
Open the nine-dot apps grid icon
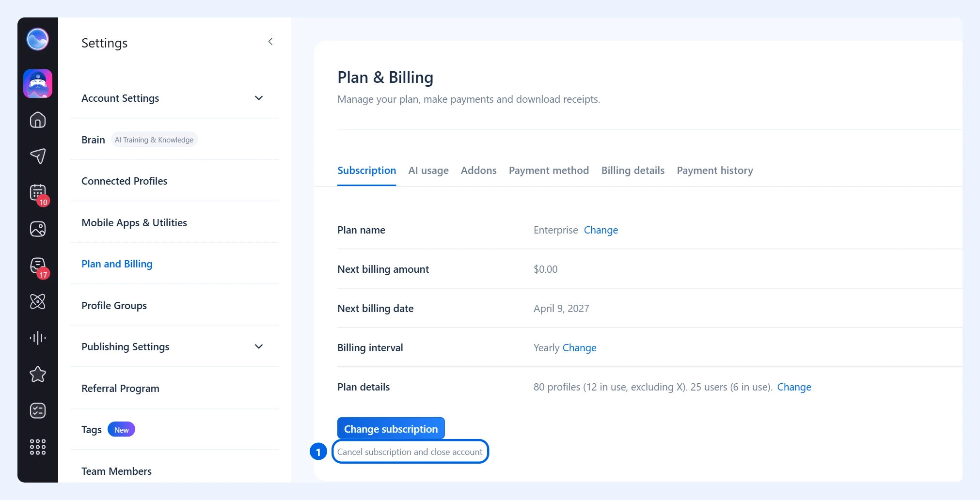[x=38, y=447]
